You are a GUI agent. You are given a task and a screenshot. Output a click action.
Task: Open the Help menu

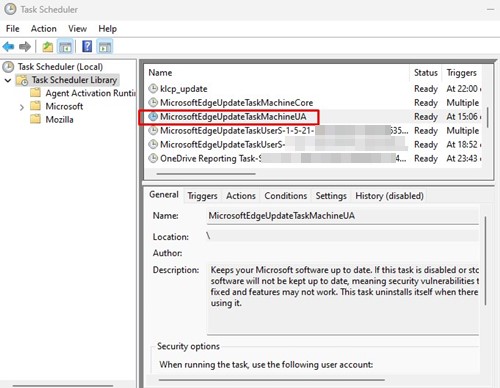click(x=107, y=29)
